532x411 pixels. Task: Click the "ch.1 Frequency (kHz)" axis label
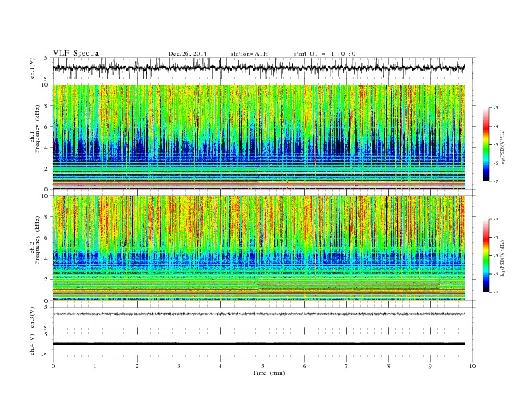pyautogui.click(x=35, y=129)
